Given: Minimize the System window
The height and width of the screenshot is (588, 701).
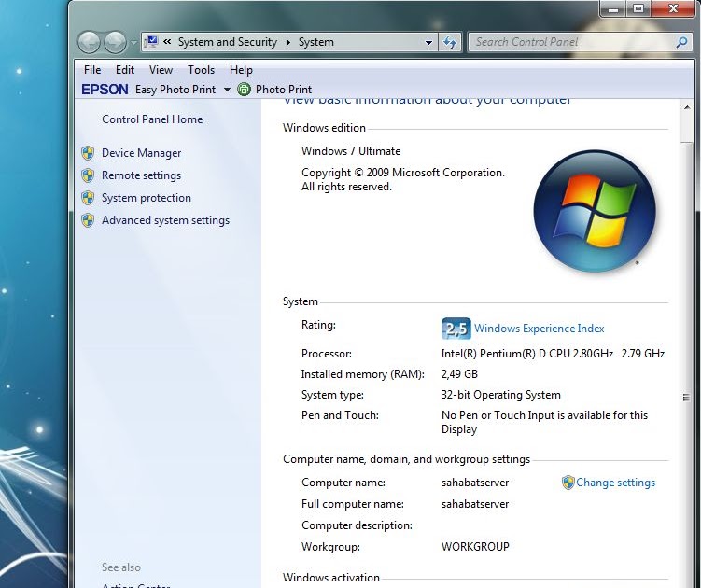Looking at the screenshot, I should (613, 8).
